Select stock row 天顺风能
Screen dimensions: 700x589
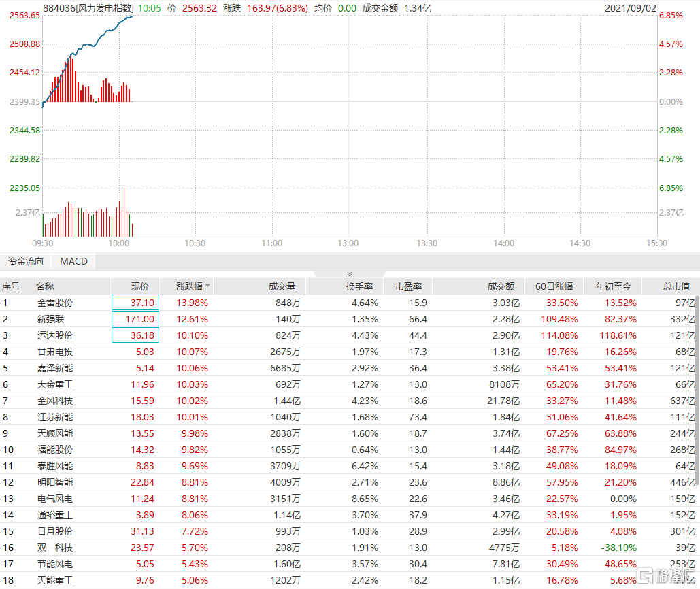point(348,433)
